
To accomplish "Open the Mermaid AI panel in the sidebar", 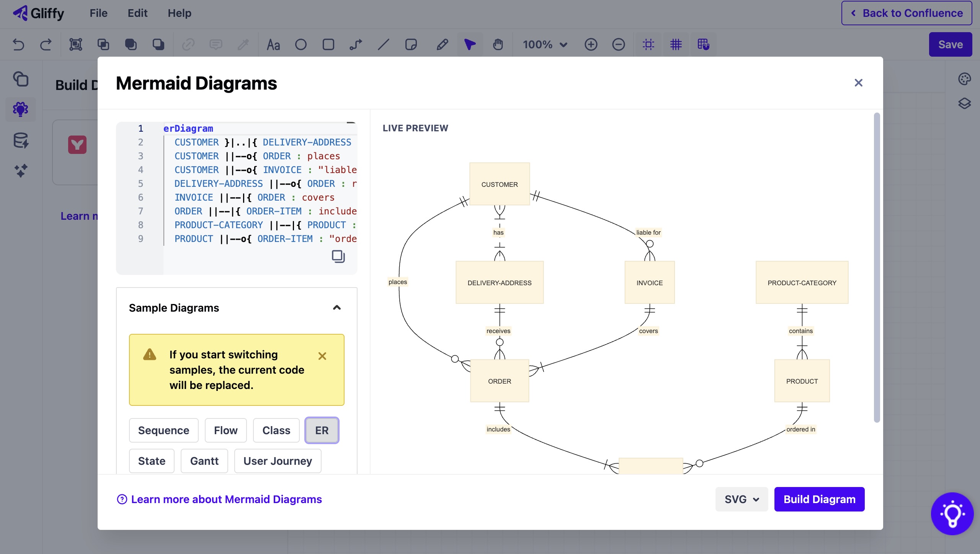I will [21, 109].
